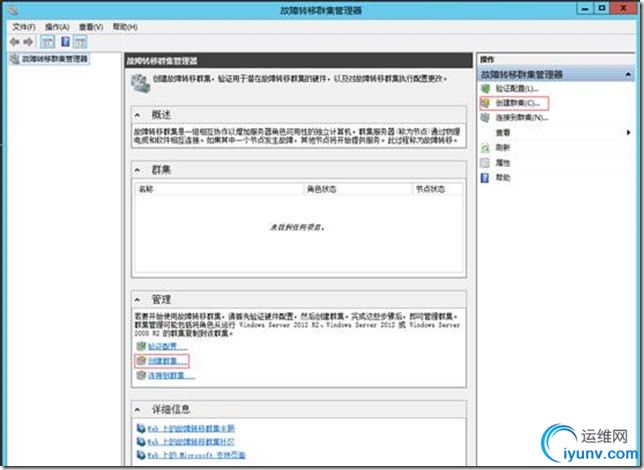Click the 未找到任何项目 text
The image size is (644, 470).
pyautogui.click(x=297, y=227)
